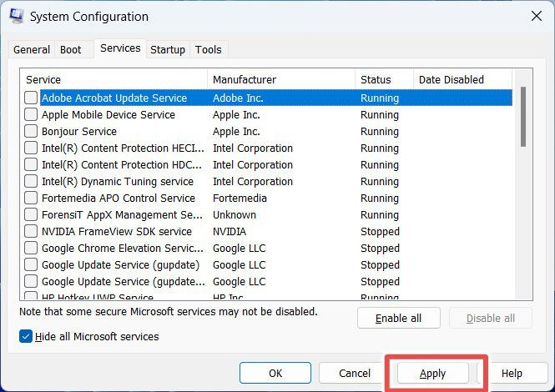The width and height of the screenshot is (555, 392).
Task: Close the System Configuration window
Action: pos(537,16)
